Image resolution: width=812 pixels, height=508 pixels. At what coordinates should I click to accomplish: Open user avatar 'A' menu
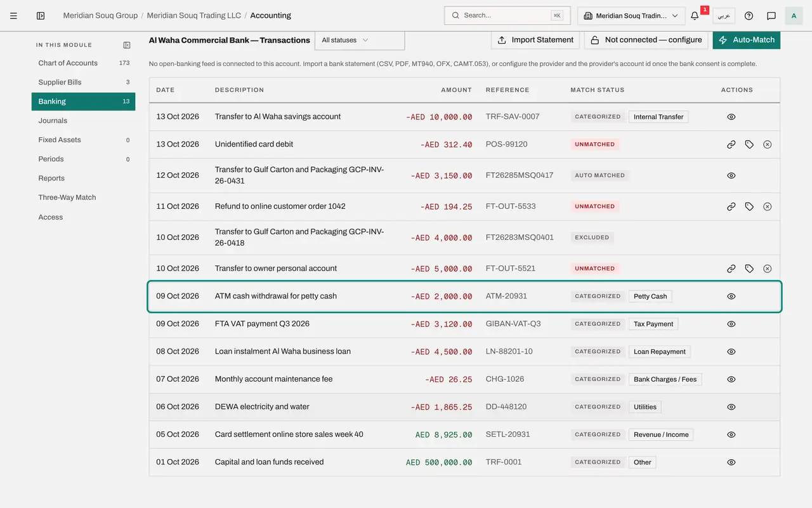coord(794,16)
